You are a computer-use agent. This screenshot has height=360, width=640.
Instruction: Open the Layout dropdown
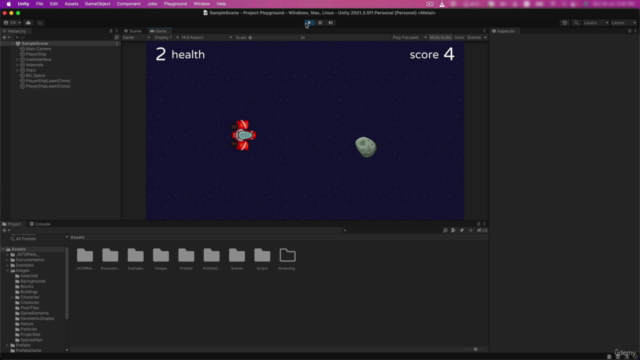pyautogui.click(x=623, y=23)
